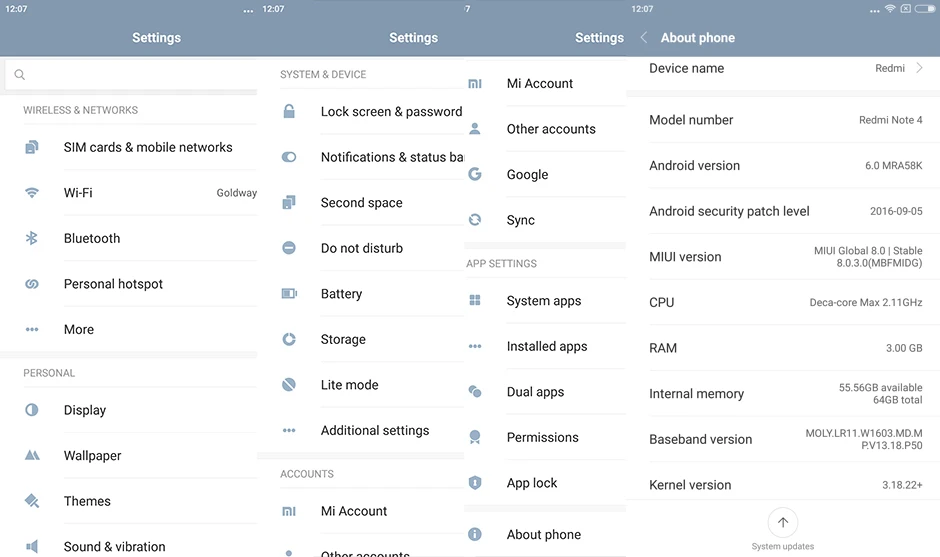Open Dual apps
Viewport: 940px width, 557px height.
point(546,392)
